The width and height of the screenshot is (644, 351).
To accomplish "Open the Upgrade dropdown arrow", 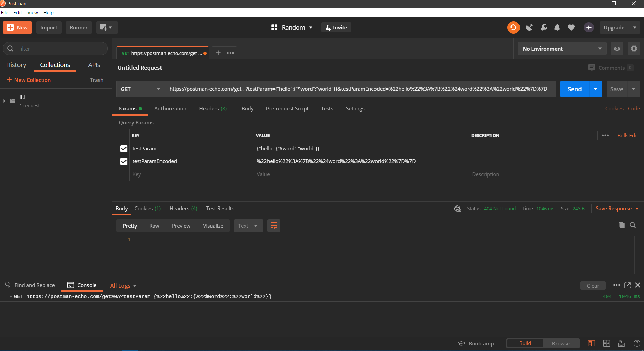I will point(635,27).
